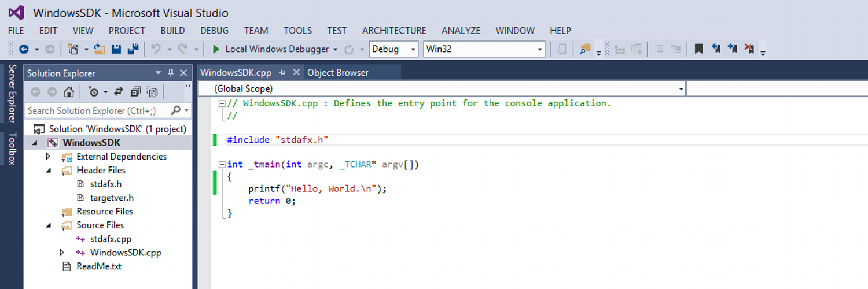The image size is (868, 289).
Task: Open Solution Explorer window options dropdown
Action: pos(158,73)
